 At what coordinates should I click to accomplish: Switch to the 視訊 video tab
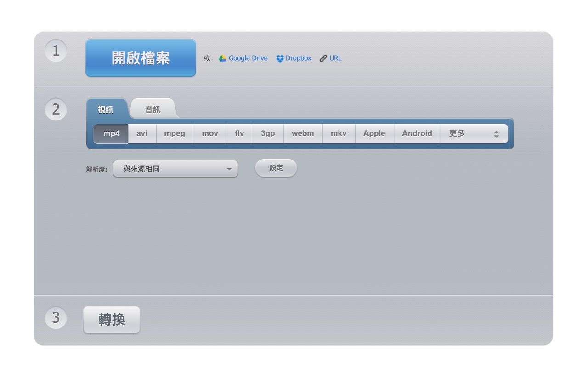106,109
